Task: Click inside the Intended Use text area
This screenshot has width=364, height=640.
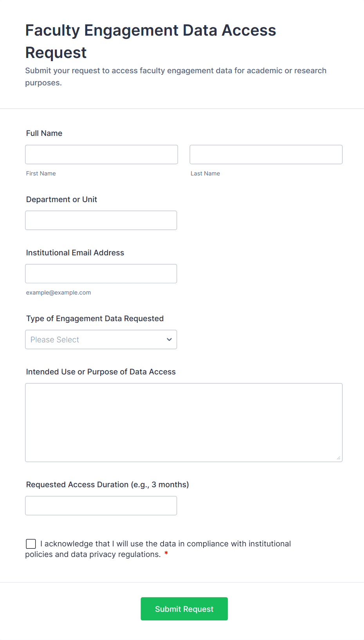Action: [x=184, y=422]
